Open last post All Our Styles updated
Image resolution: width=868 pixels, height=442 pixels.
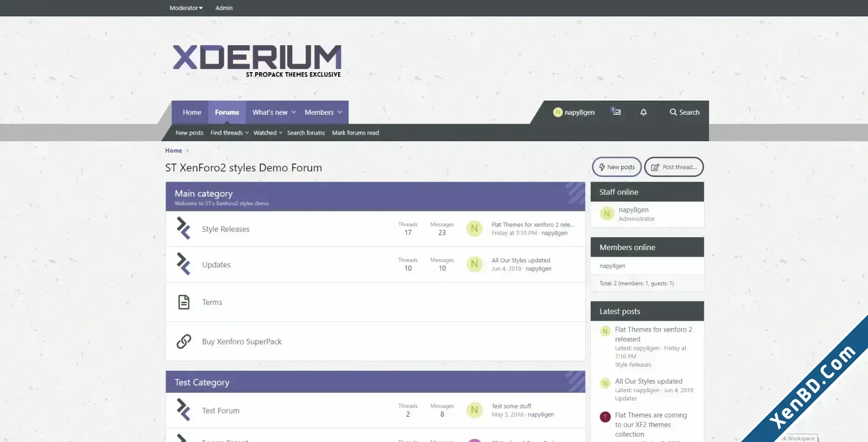(x=521, y=260)
